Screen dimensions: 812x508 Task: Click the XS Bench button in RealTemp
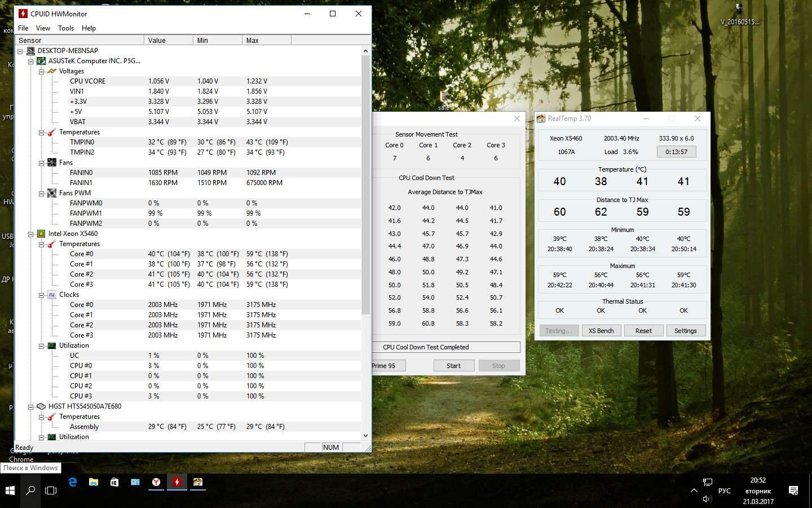click(x=601, y=331)
